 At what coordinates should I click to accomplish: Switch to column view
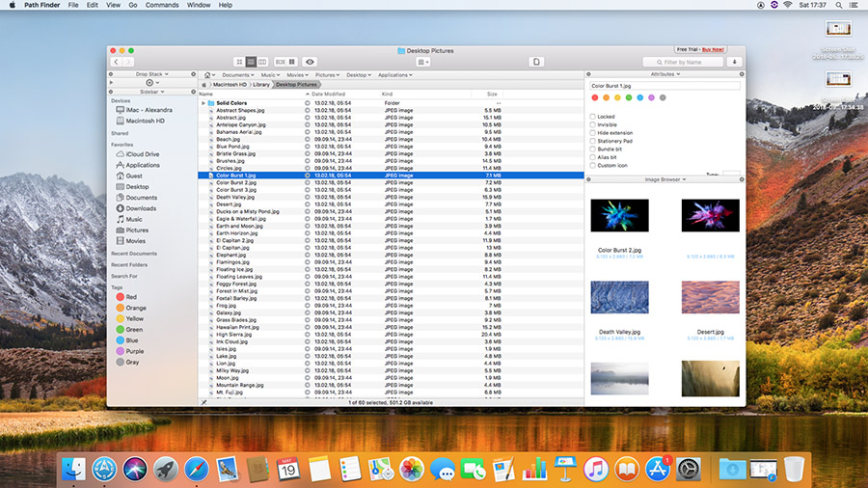coord(262,62)
